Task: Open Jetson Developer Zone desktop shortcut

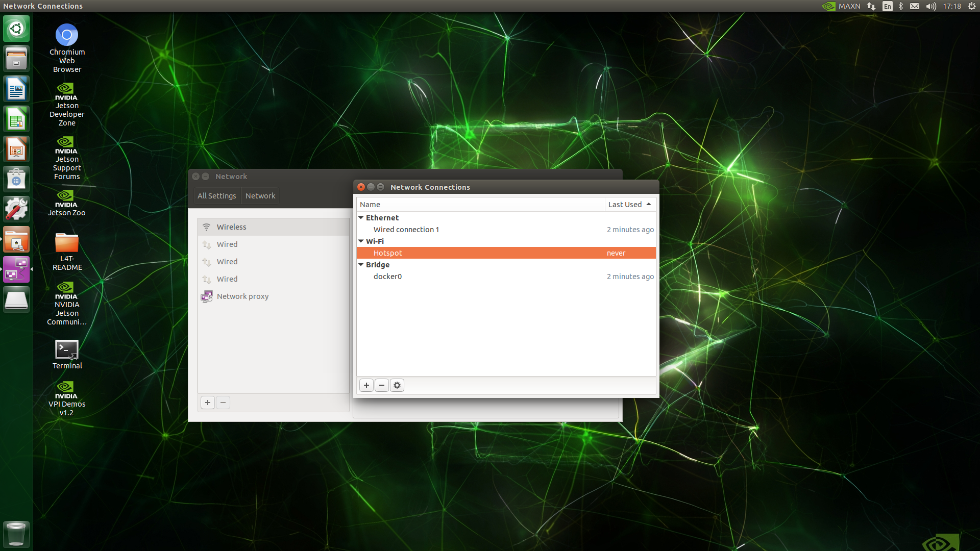Action: click(x=67, y=104)
